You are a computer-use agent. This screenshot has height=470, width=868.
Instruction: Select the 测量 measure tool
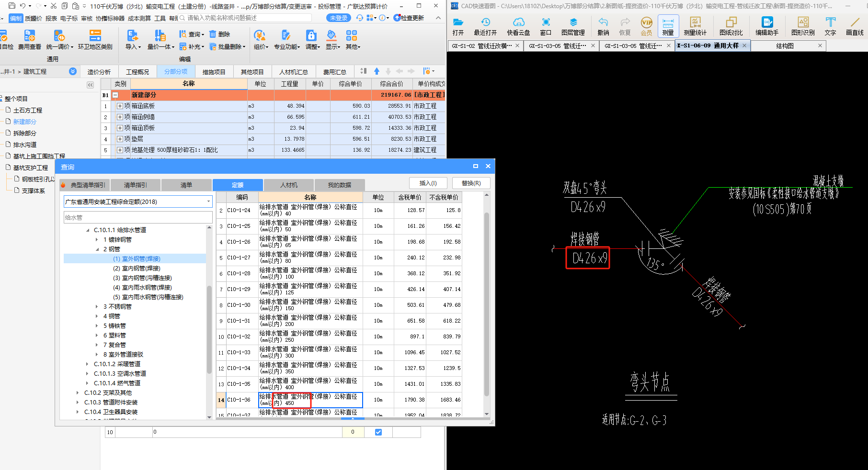coord(668,26)
